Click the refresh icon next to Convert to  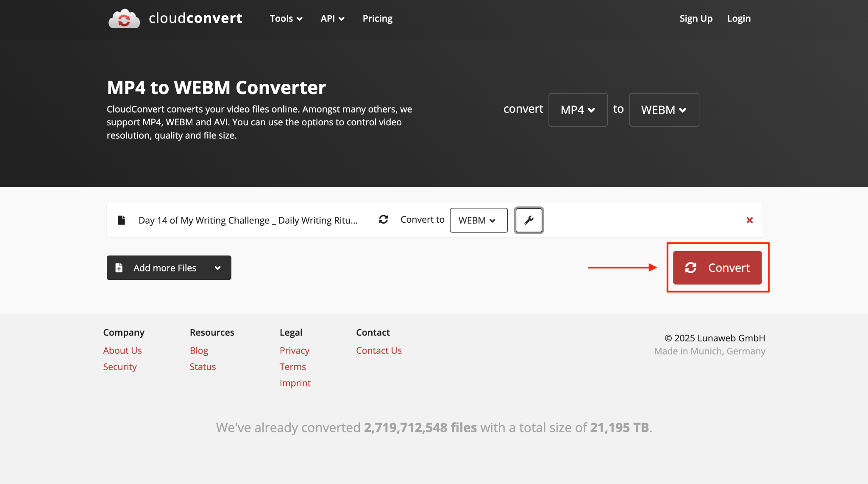pyautogui.click(x=383, y=220)
